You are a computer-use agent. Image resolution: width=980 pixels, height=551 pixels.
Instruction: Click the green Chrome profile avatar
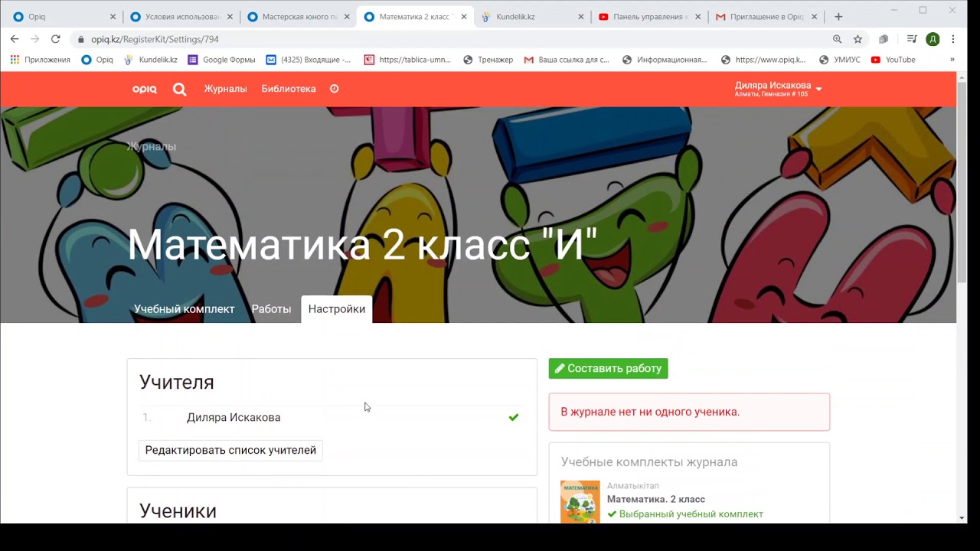pyautogui.click(x=933, y=39)
